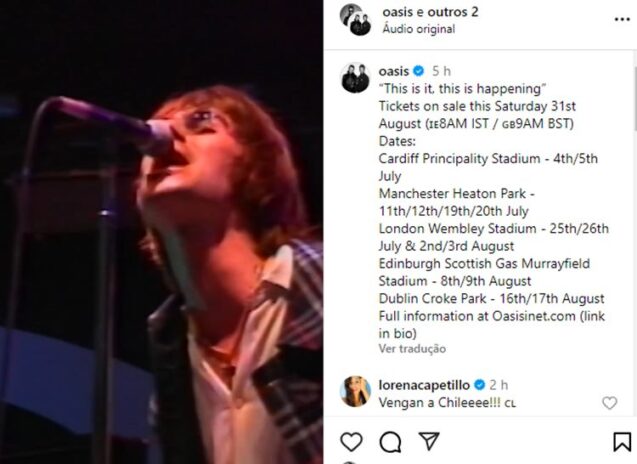Click the verified badge next to oasis

click(x=420, y=70)
